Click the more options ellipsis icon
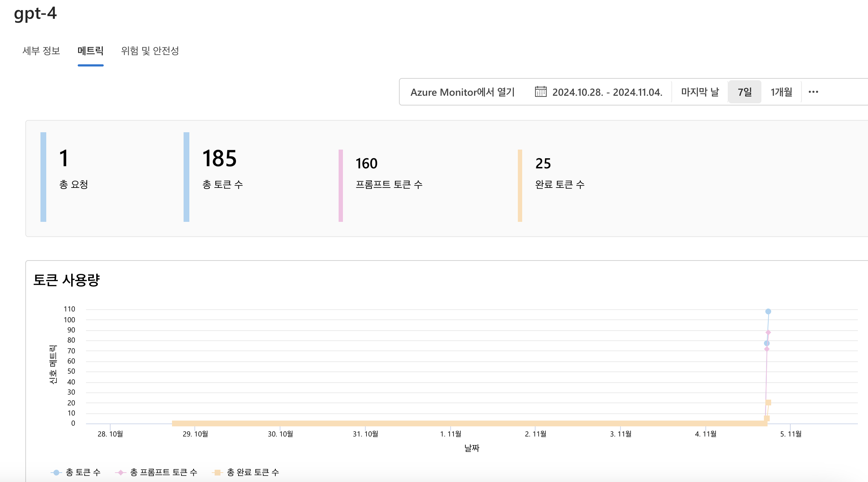The width and height of the screenshot is (868, 482). (813, 92)
